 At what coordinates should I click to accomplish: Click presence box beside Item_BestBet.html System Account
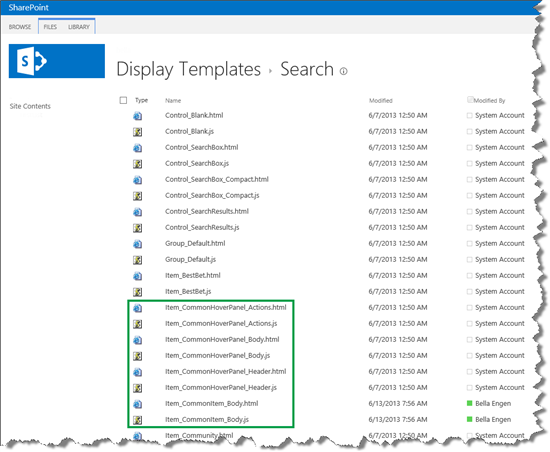469,276
